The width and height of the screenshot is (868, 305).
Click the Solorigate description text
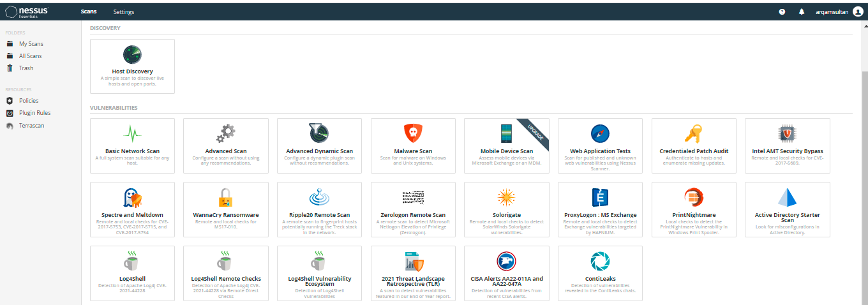(x=507, y=227)
